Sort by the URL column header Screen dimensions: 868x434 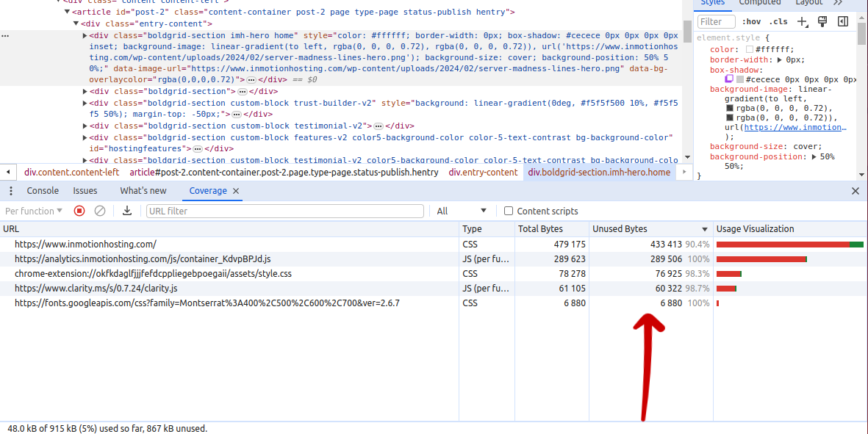230,229
